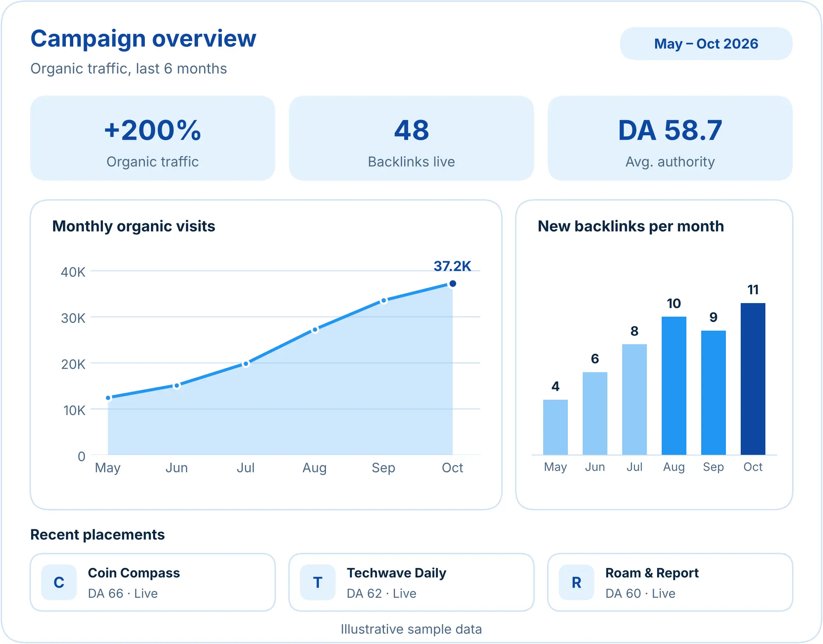Select the 48 Backlinks live card
Viewport: 823px width, 644px height.
point(411,138)
